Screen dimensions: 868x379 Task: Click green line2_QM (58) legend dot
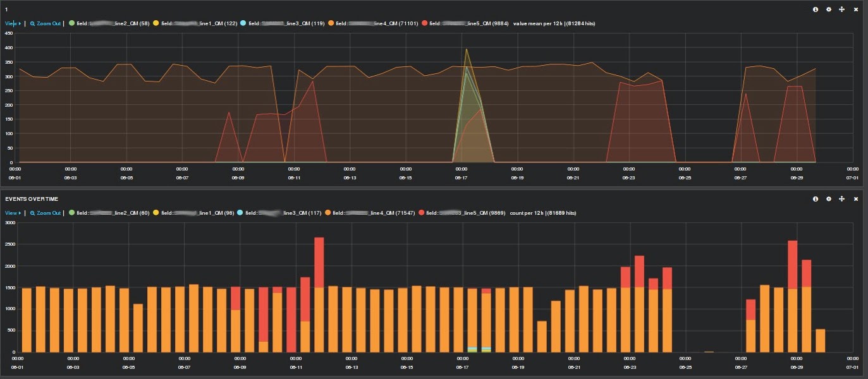[71, 23]
